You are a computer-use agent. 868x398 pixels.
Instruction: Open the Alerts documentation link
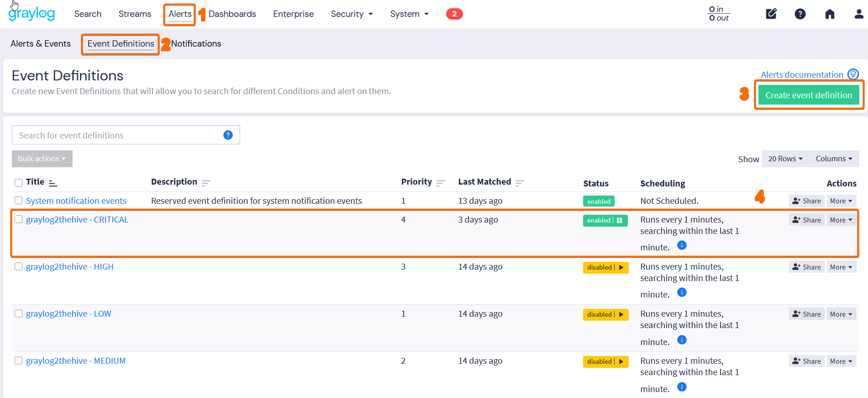[x=802, y=74]
